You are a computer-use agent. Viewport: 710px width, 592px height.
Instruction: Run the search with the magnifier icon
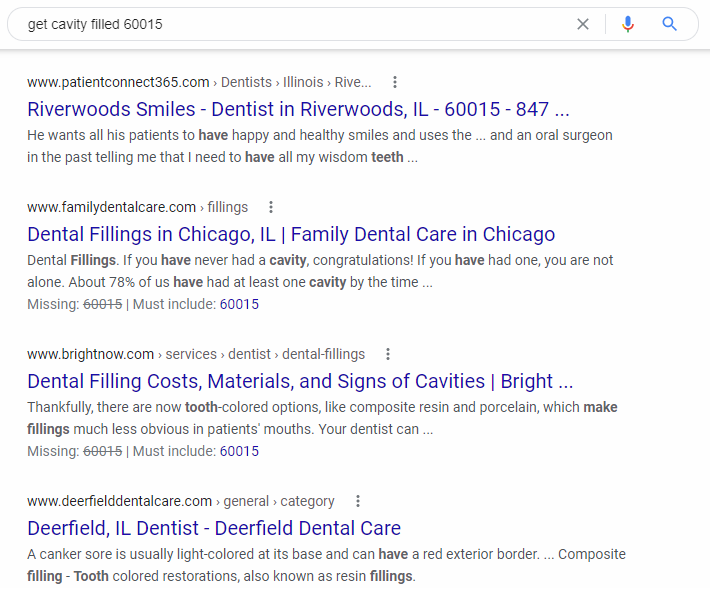click(670, 24)
